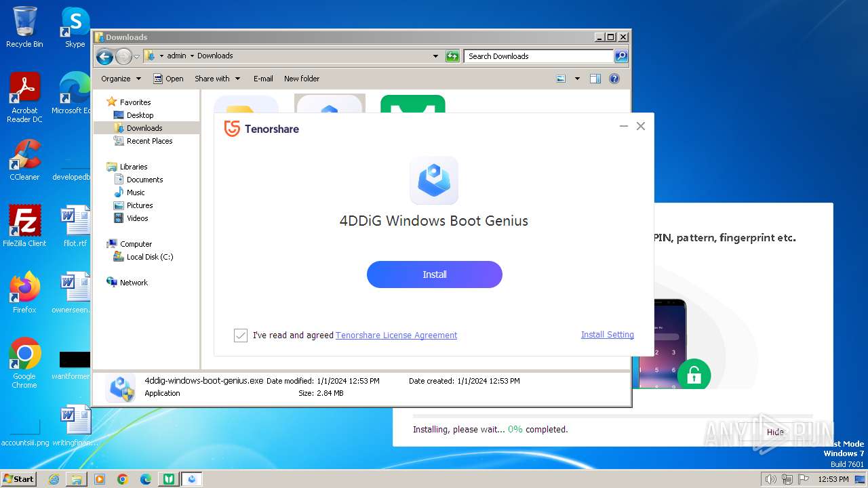Open the Share with menu
Image resolution: width=868 pixels, height=488 pixels.
click(x=217, y=79)
